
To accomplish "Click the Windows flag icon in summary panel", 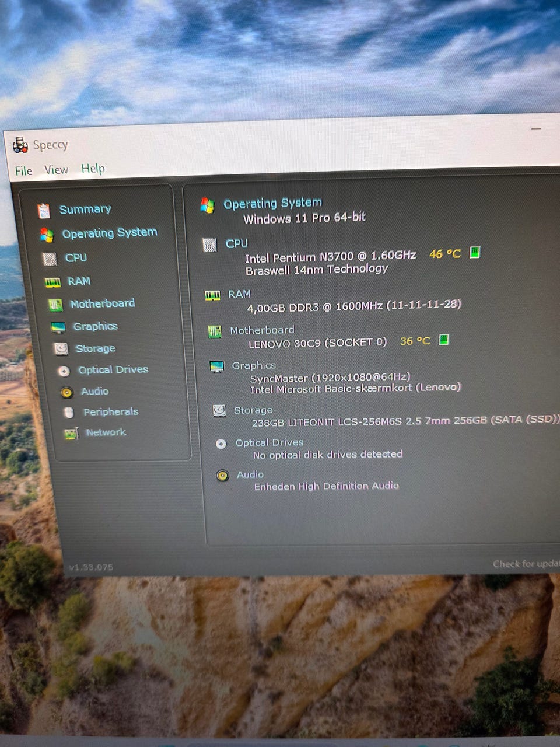I will pos(207,205).
